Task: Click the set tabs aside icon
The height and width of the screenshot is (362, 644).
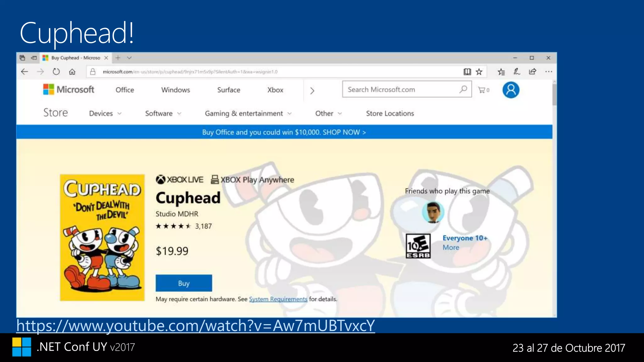Action: 34,58
